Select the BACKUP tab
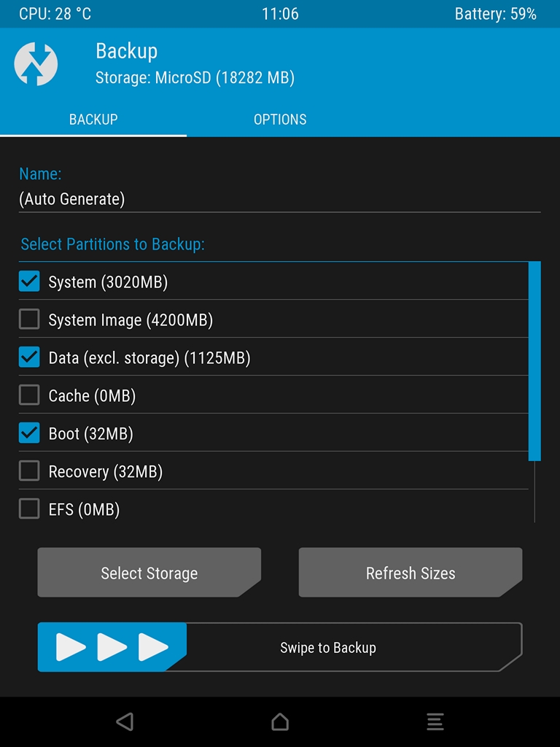The width and height of the screenshot is (560, 747). pos(93,120)
